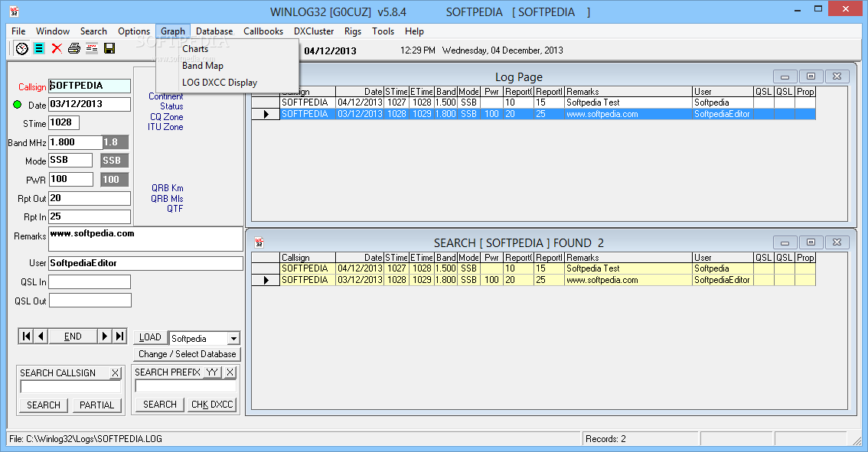
Task: Choose LOG DXCC Display from Graph menu
Action: coord(220,83)
